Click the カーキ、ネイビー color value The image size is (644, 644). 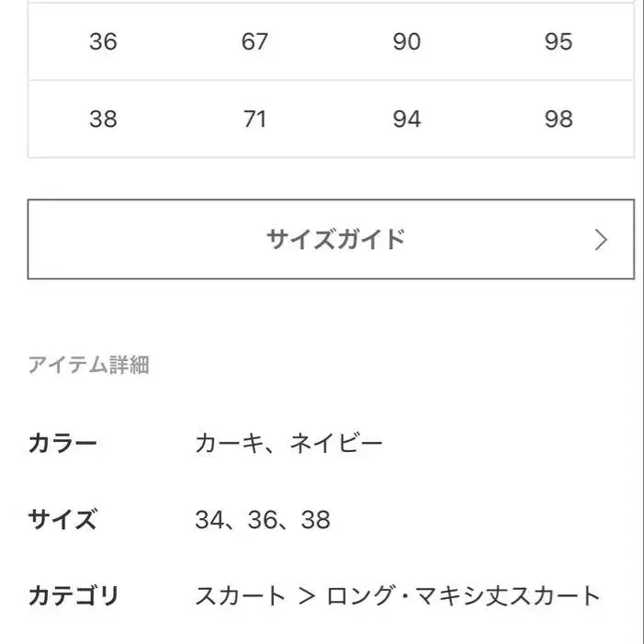pyautogui.click(x=288, y=445)
